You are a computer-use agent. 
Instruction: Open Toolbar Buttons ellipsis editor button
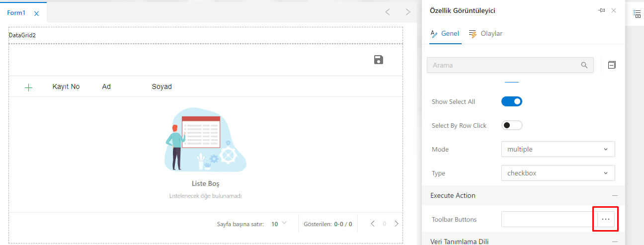605,219
